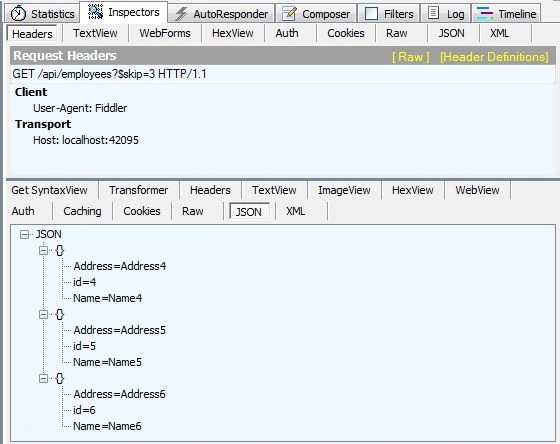Click the Statistics stopwatch icon

click(18, 14)
